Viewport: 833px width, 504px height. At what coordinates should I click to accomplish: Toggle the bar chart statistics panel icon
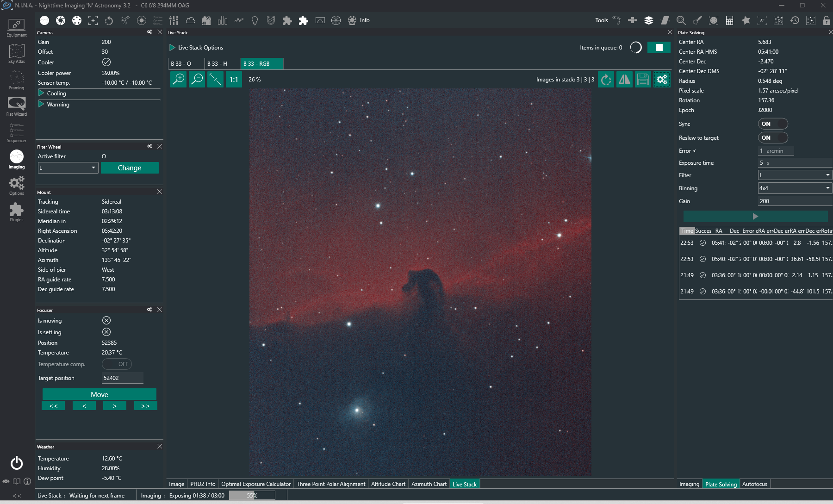[223, 20]
